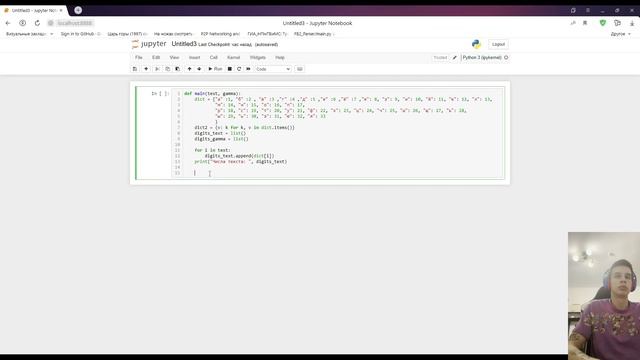Click the digits_gamma = list() code line
The image size is (640, 360).
tap(221, 139)
